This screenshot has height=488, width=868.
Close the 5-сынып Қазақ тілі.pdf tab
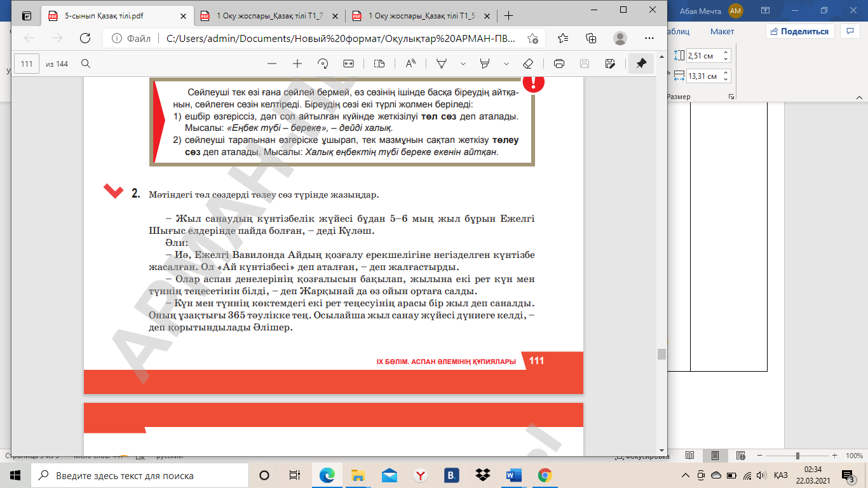pos(184,16)
